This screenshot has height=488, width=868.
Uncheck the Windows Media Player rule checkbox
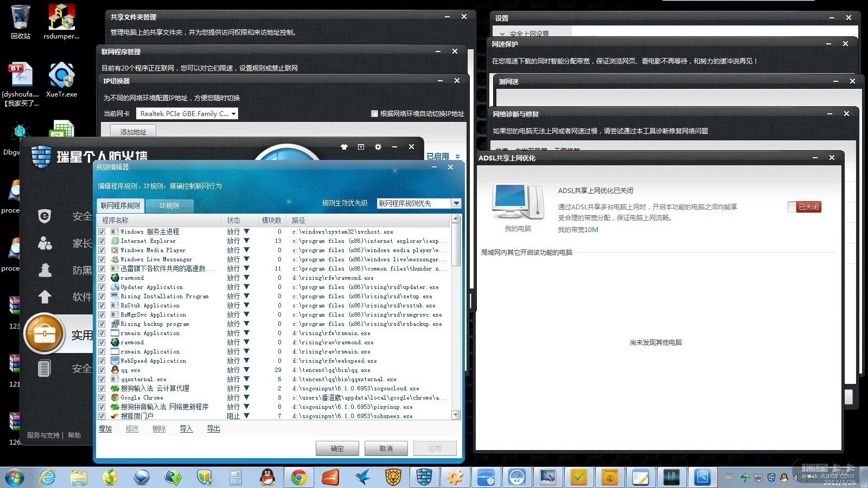[x=101, y=251]
